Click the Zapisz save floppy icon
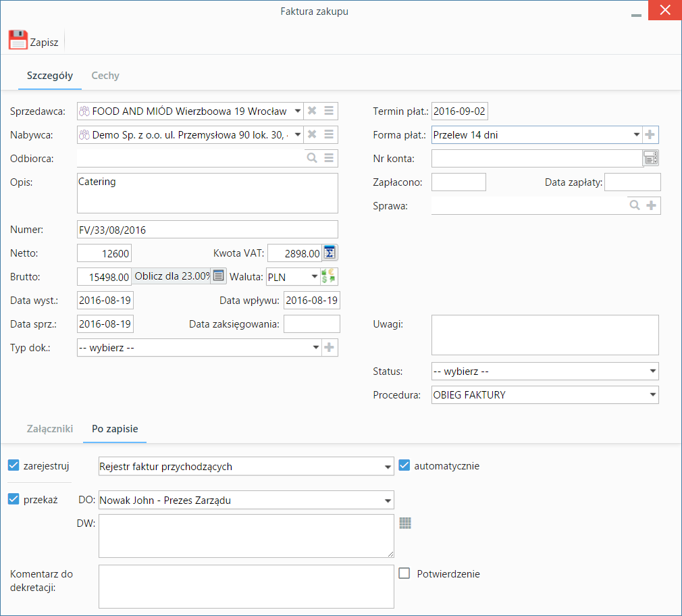Image resolution: width=682 pixels, height=616 pixels. pos(18,40)
